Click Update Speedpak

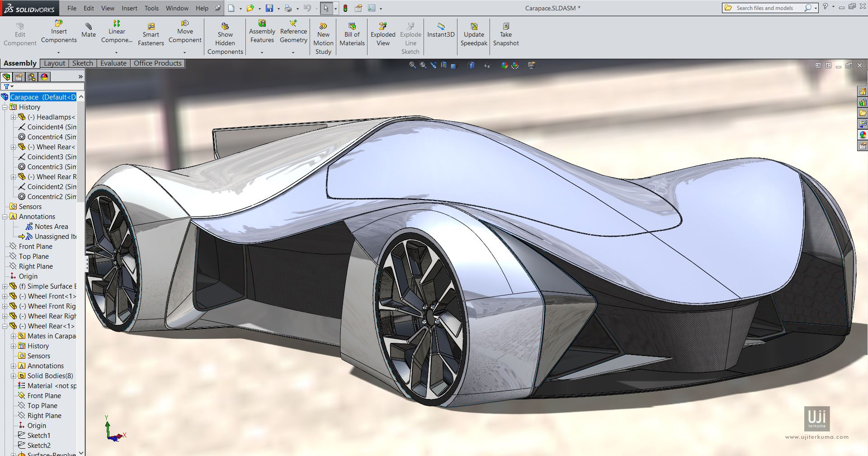[x=473, y=34]
